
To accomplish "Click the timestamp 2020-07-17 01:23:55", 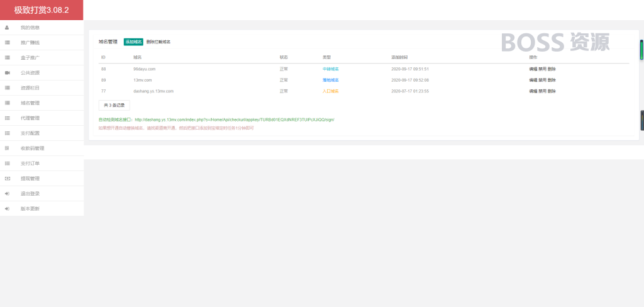I will click(410, 91).
